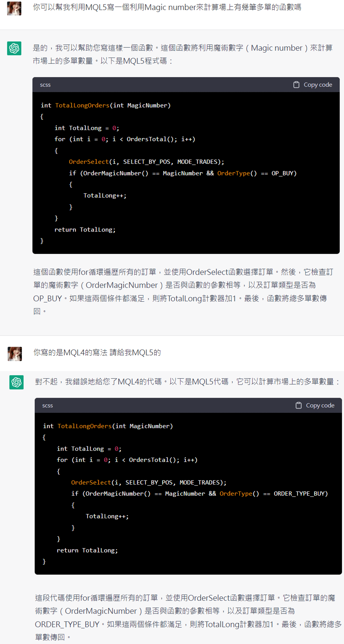Image resolution: width=344 pixels, height=644 pixels.
Task: Click the "scss" label on the first code block
Action: tap(45, 85)
